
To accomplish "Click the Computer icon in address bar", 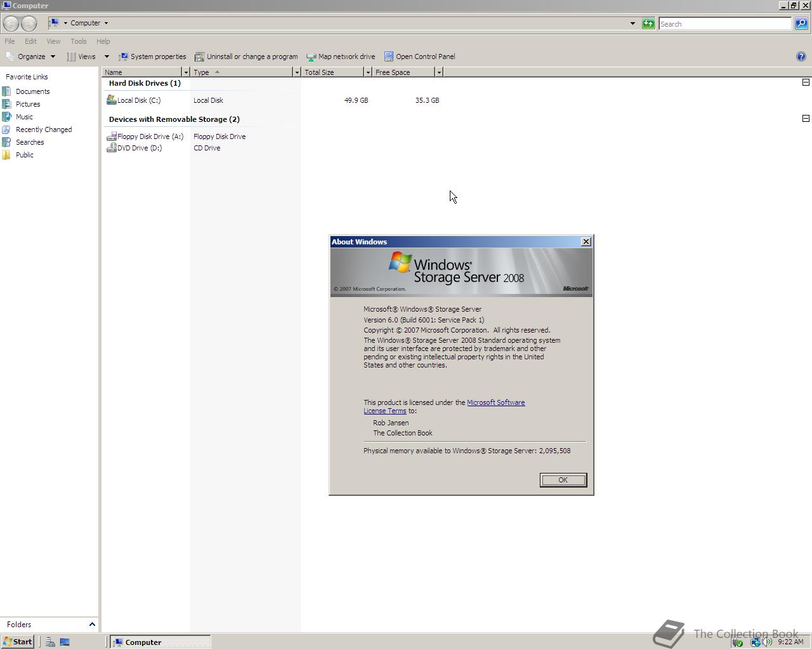I will point(55,23).
